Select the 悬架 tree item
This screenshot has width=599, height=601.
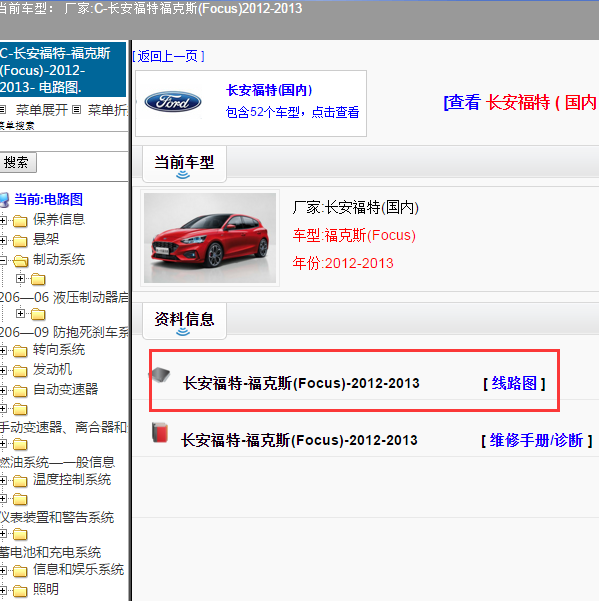point(46,239)
